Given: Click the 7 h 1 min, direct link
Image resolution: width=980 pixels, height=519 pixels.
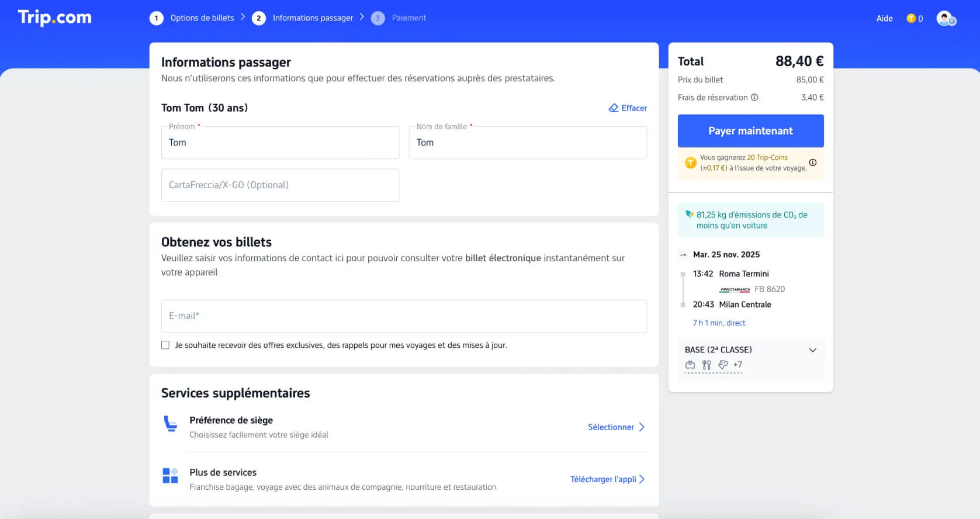Looking at the screenshot, I should pos(719,323).
